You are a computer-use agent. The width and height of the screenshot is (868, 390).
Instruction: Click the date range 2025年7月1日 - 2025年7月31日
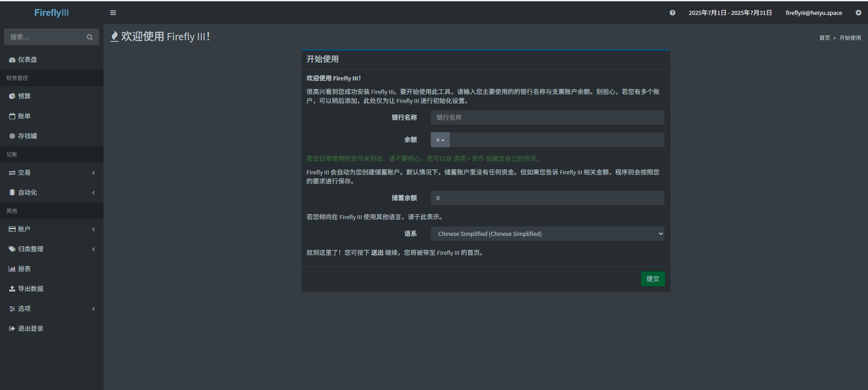(730, 13)
